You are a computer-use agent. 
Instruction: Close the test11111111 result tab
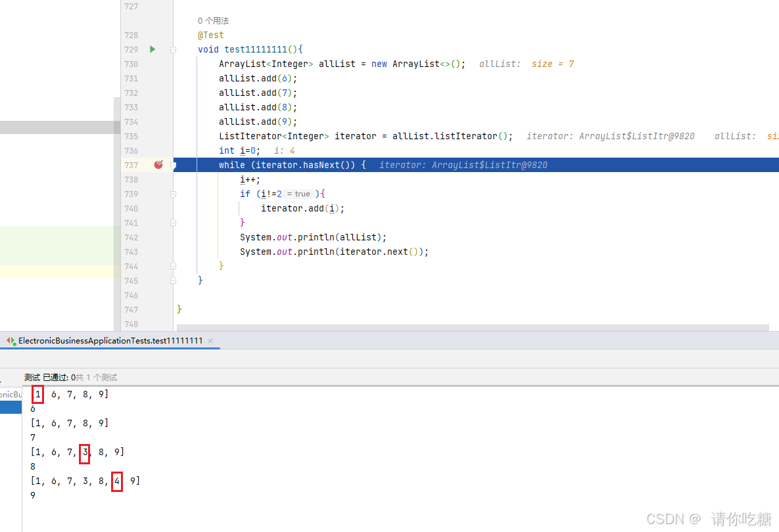coord(210,341)
